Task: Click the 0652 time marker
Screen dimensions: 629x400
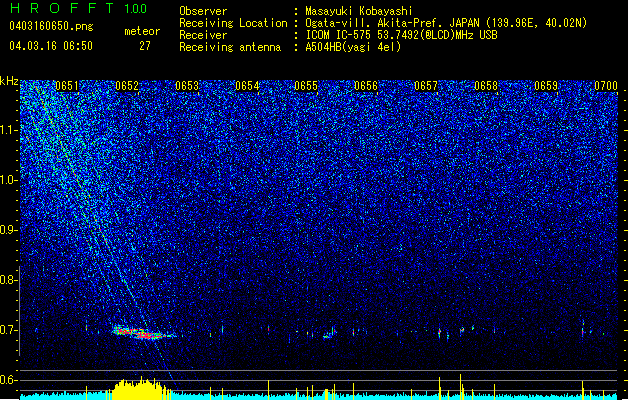Action: (127, 86)
